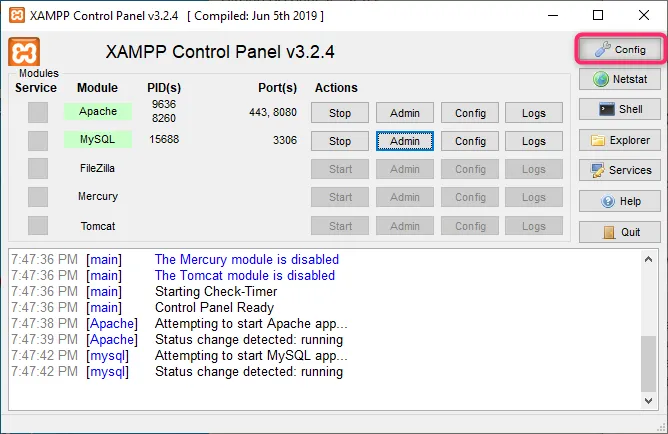Click the FileZilla module label

click(x=98, y=168)
